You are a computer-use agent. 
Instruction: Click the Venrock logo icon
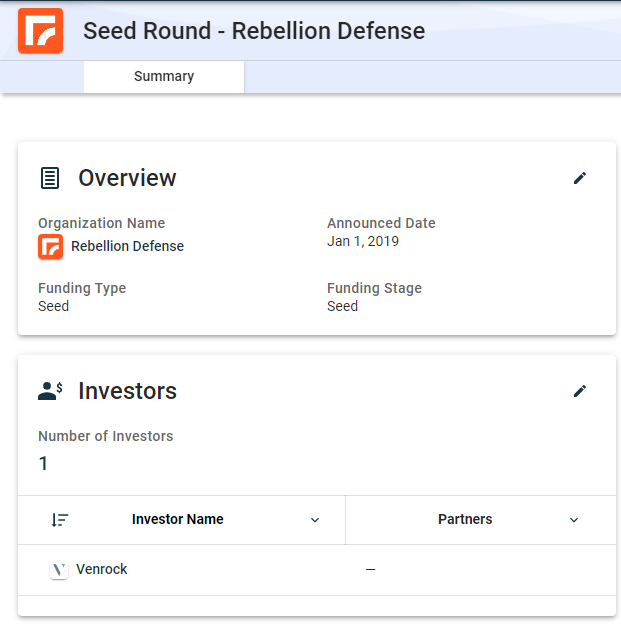pyautogui.click(x=59, y=569)
